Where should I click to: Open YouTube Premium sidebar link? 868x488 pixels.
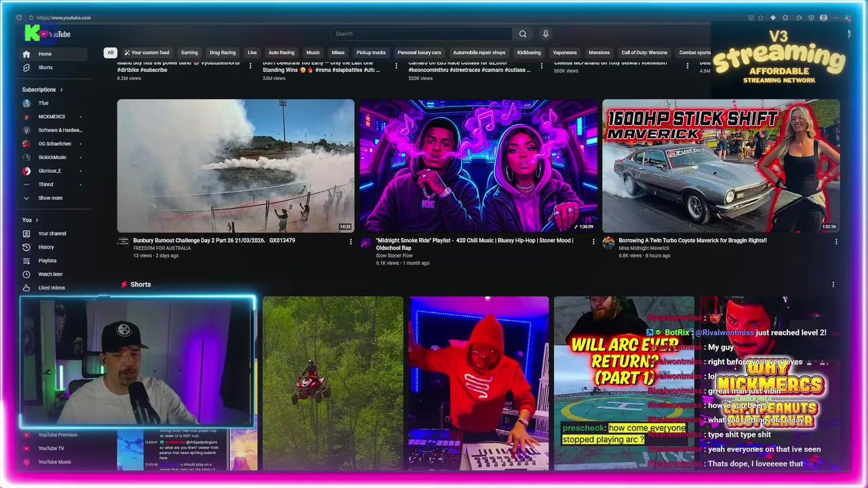pyautogui.click(x=58, y=435)
